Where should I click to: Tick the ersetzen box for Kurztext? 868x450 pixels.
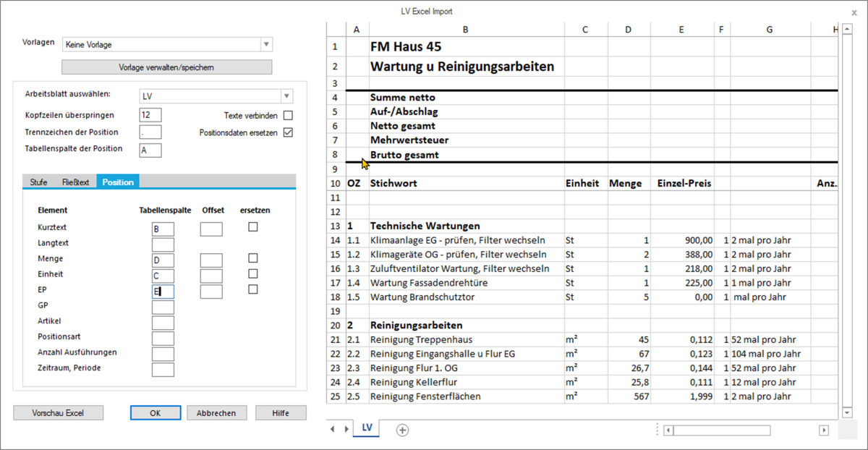(252, 227)
